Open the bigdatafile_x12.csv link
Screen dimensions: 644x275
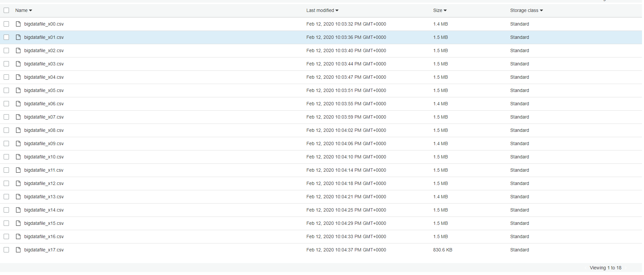click(44, 183)
